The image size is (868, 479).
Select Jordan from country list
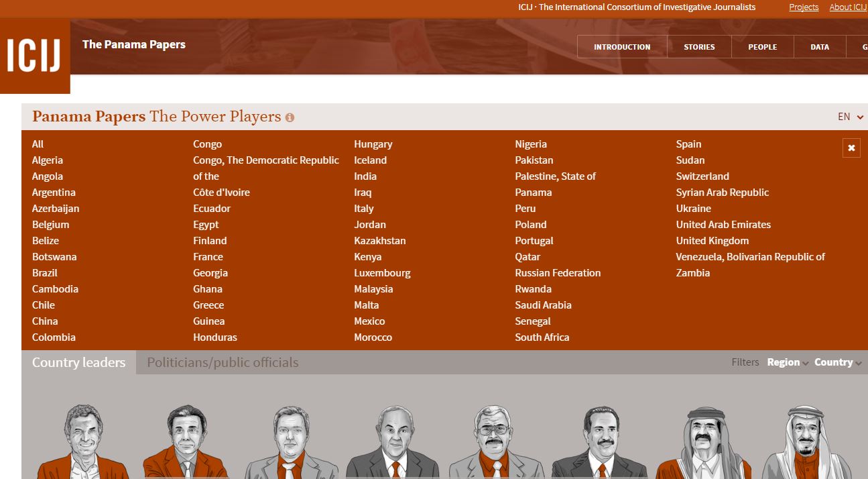coord(370,225)
